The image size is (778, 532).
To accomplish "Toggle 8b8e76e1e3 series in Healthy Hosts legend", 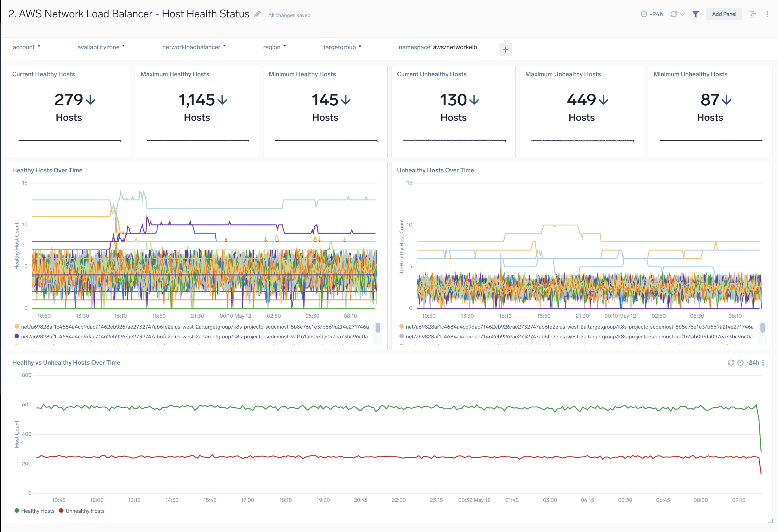I will [x=192, y=327].
